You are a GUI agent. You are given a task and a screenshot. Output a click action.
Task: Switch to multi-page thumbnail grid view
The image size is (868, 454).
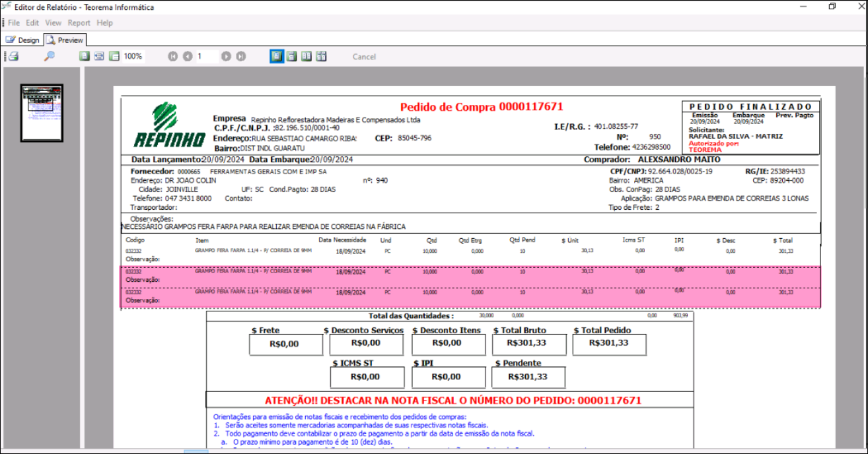click(322, 57)
